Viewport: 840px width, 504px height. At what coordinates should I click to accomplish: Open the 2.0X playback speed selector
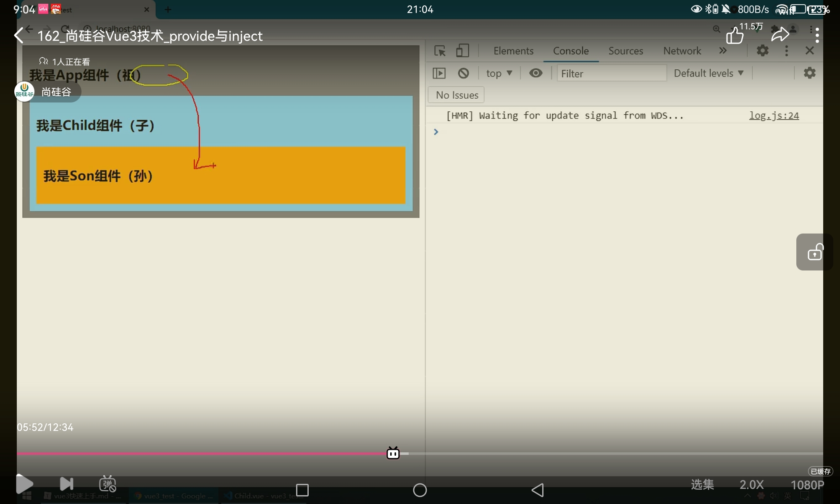click(751, 485)
